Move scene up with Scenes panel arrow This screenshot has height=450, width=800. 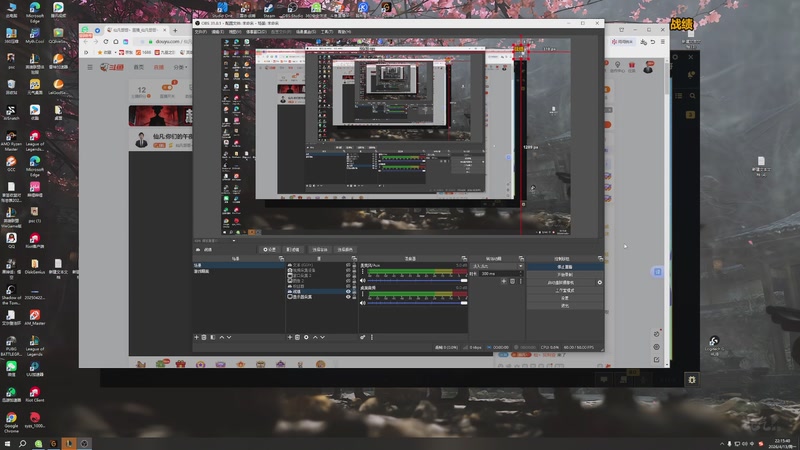pyautogui.click(x=221, y=337)
